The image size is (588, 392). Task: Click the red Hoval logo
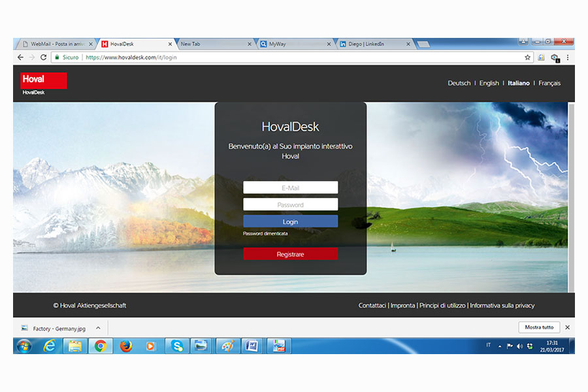[44, 80]
